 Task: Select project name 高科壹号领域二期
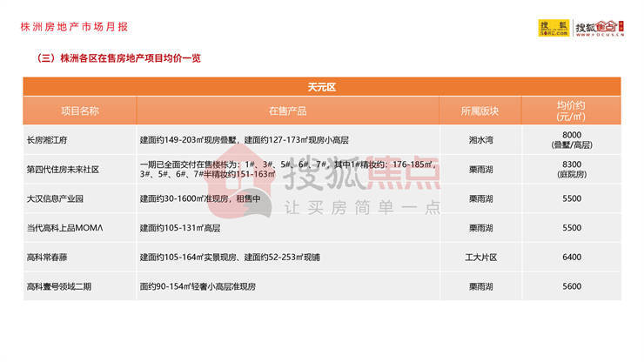[x=59, y=286]
